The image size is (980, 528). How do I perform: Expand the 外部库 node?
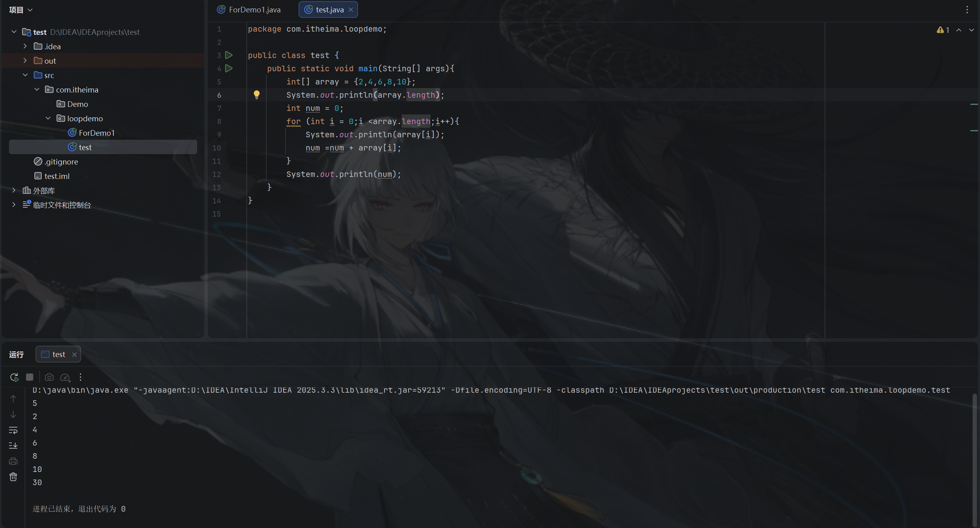14,190
